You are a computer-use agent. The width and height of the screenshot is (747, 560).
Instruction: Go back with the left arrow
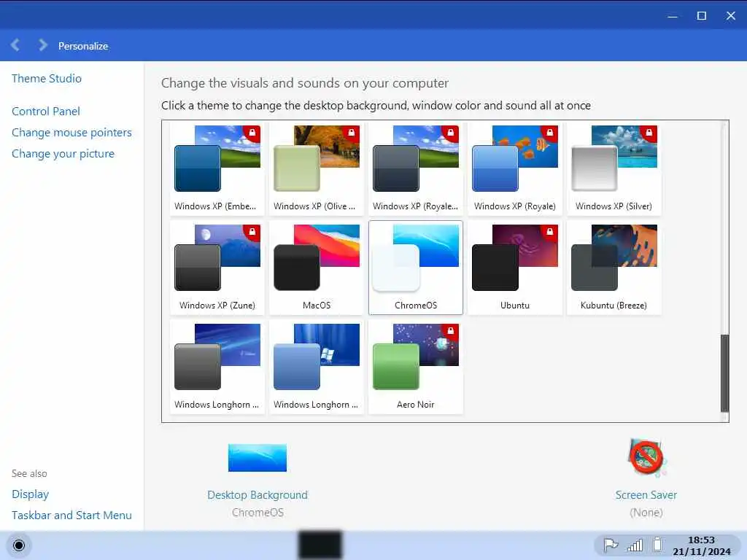pyautogui.click(x=15, y=45)
